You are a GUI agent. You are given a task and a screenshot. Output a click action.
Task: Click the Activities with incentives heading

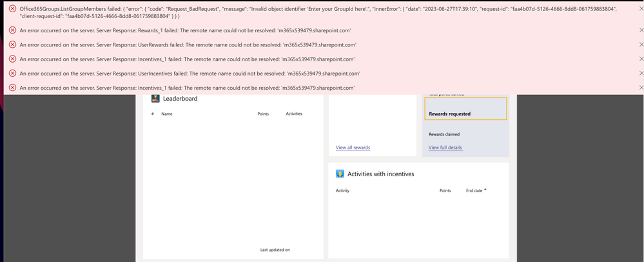(381, 174)
